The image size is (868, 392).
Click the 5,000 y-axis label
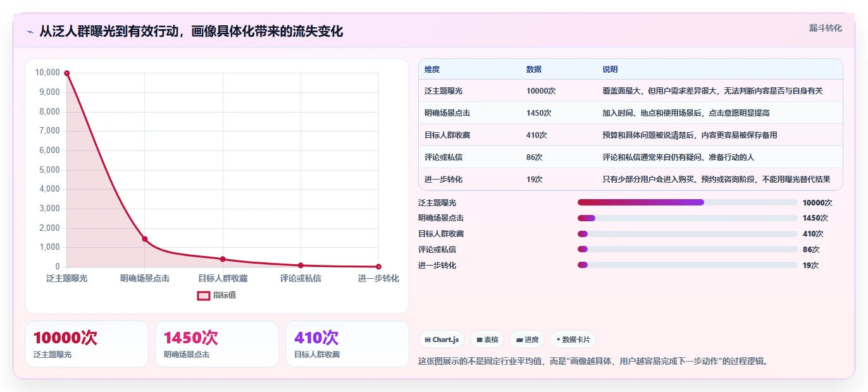pyautogui.click(x=49, y=170)
